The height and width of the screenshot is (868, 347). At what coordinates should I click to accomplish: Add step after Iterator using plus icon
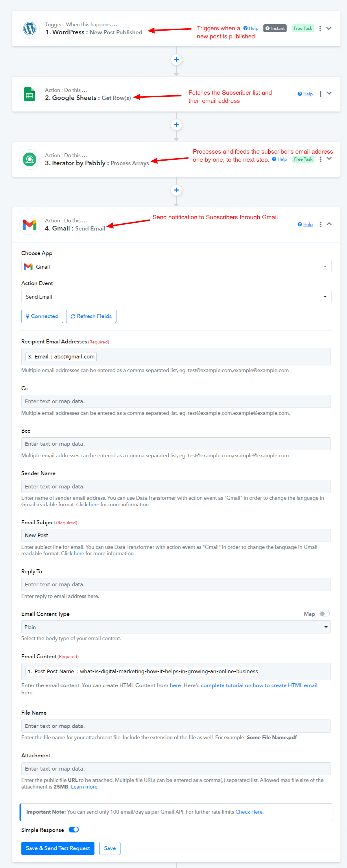[176, 190]
